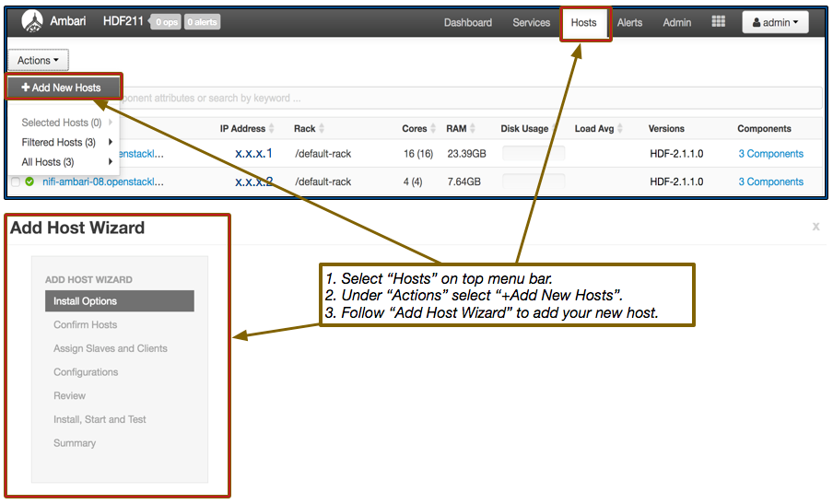833x504 pixels.
Task: Click the sort arrows next to Cores
Action: [x=433, y=128]
